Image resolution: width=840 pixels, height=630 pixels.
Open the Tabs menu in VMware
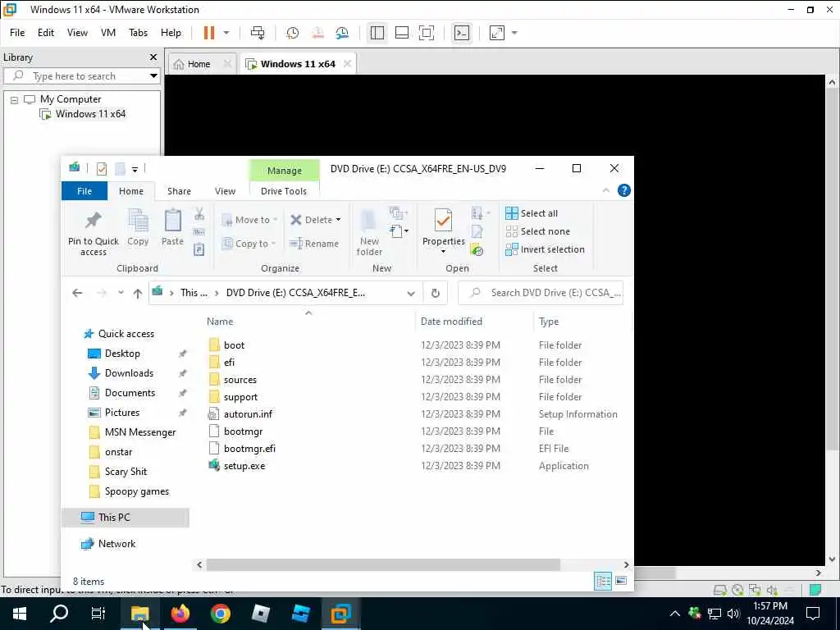(x=138, y=33)
